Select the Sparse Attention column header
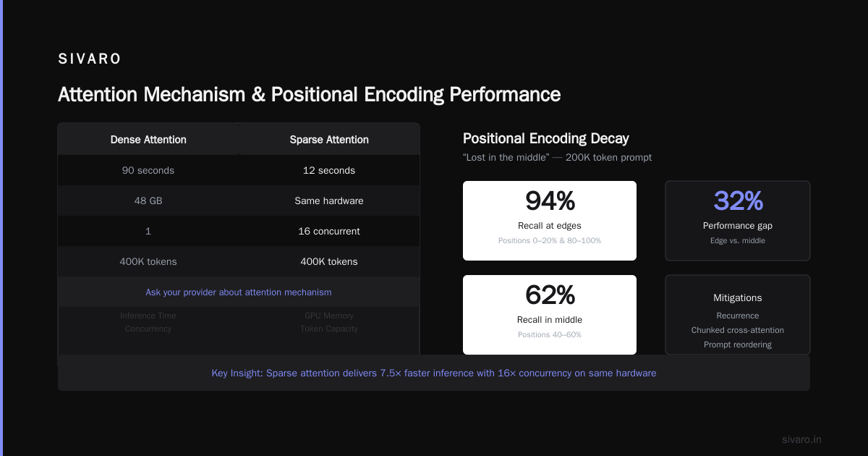This screenshot has width=868, height=456. pyautogui.click(x=329, y=140)
